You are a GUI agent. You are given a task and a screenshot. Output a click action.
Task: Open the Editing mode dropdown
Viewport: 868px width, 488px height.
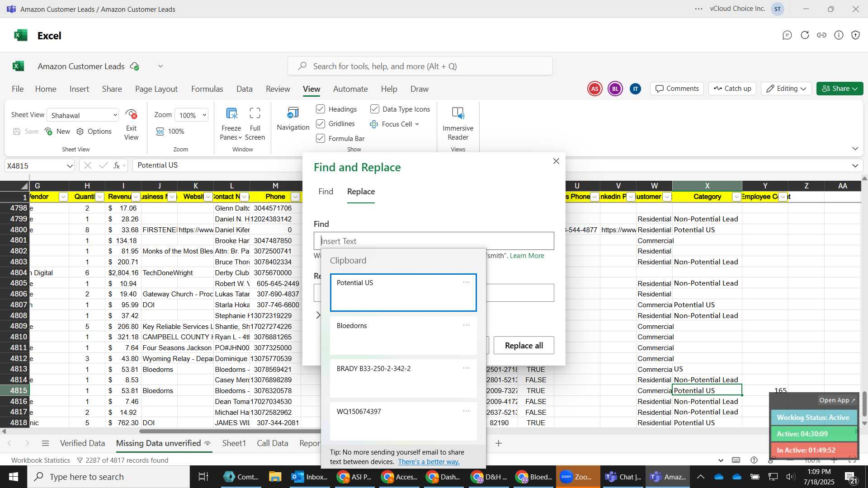click(786, 89)
